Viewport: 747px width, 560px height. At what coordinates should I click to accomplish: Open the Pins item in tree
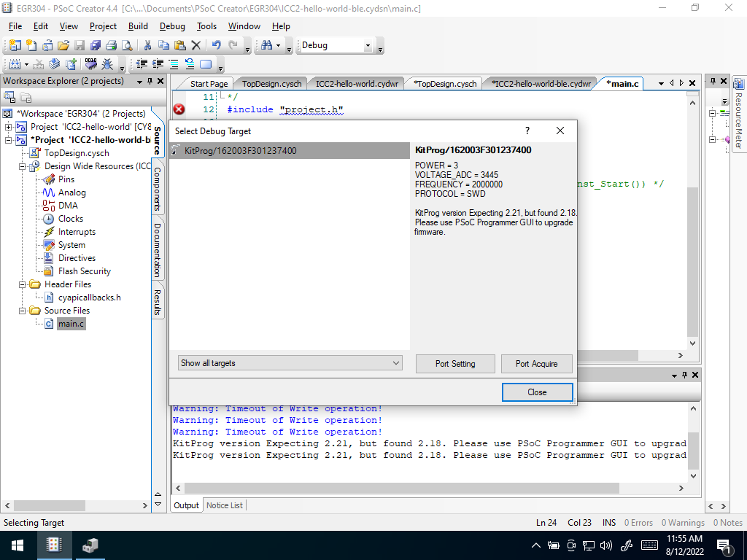coord(66,179)
